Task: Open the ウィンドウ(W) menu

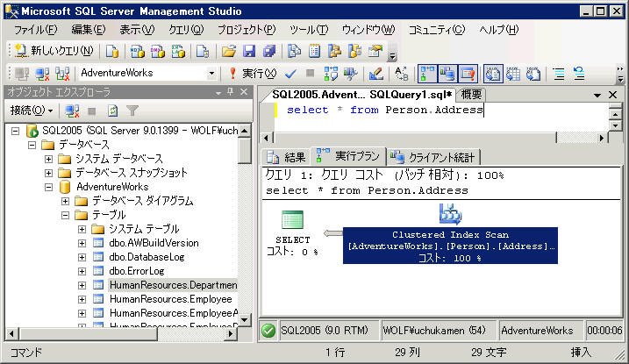Action: point(368,30)
